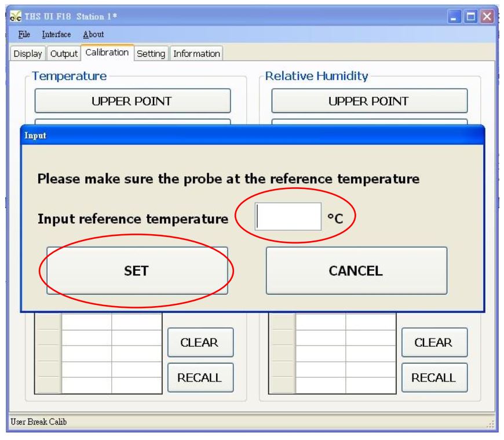Screen dimensions: 504x440
Task: Minimize the THS UI window
Action: pos(459,15)
